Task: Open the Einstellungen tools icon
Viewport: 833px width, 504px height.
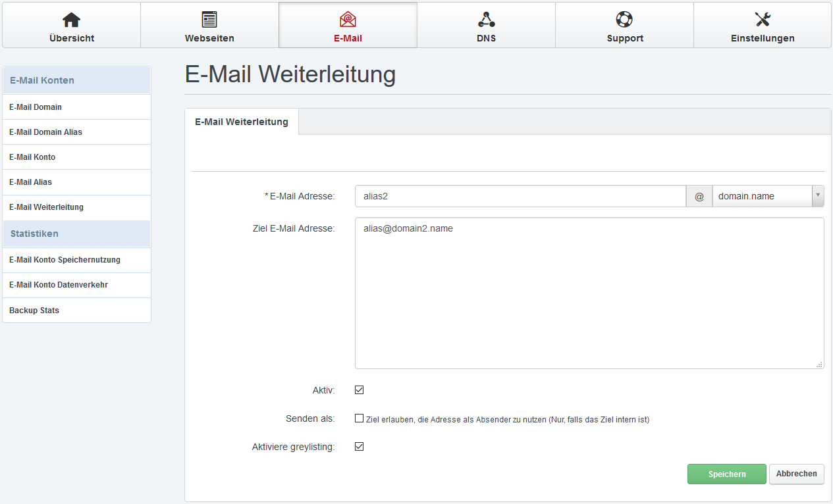Action: pyautogui.click(x=763, y=20)
